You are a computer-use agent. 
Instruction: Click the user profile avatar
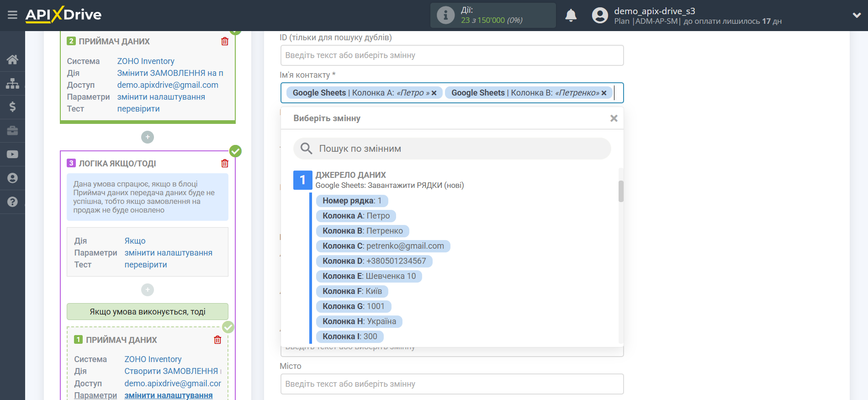click(x=600, y=16)
